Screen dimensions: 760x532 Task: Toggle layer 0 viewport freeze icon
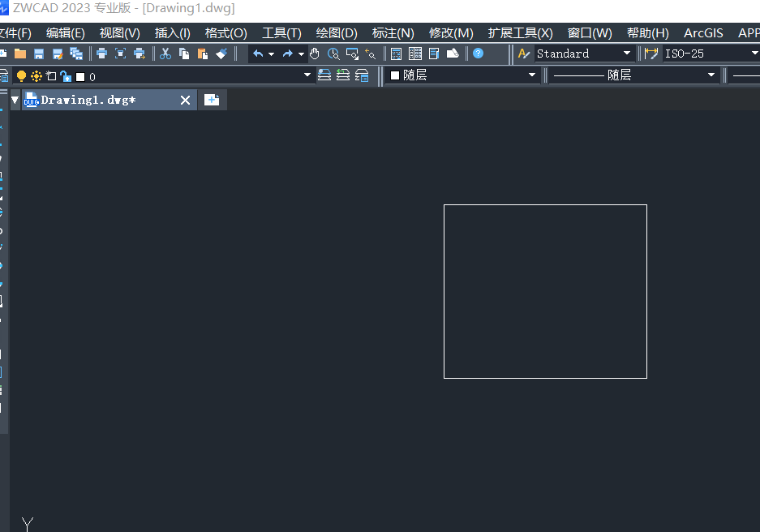[x=51, y=76]
